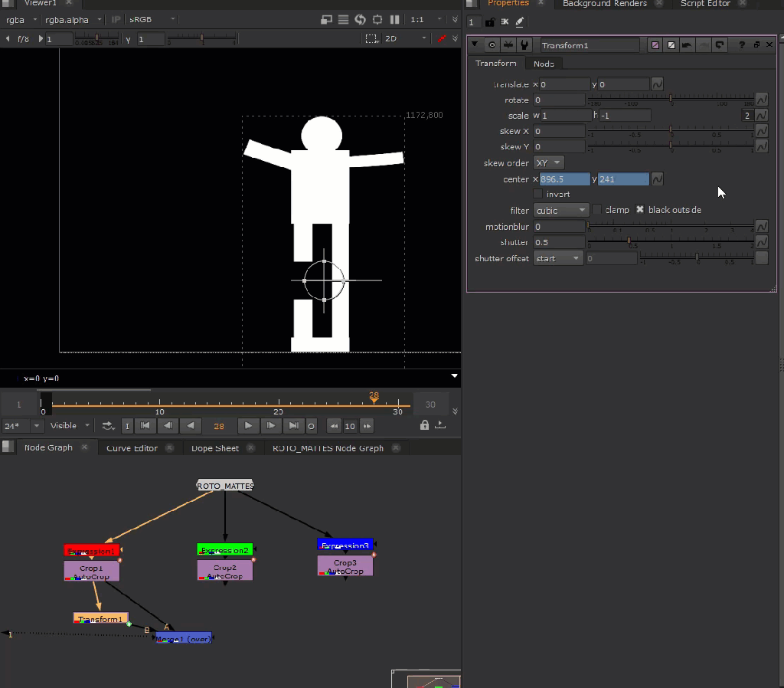Play the timeline forward

coord(247,426)
